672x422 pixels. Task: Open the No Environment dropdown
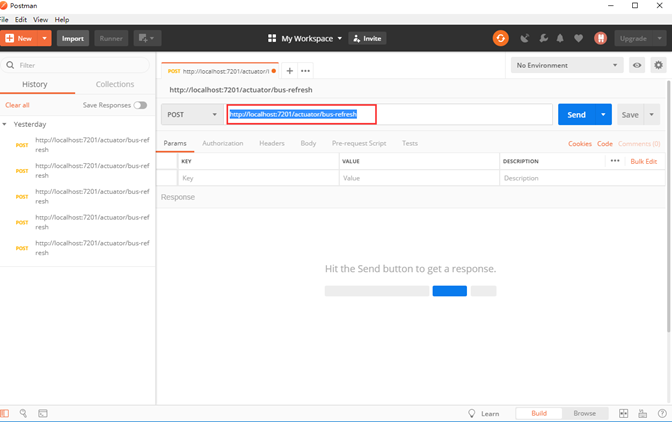click(x=567, y=65)
